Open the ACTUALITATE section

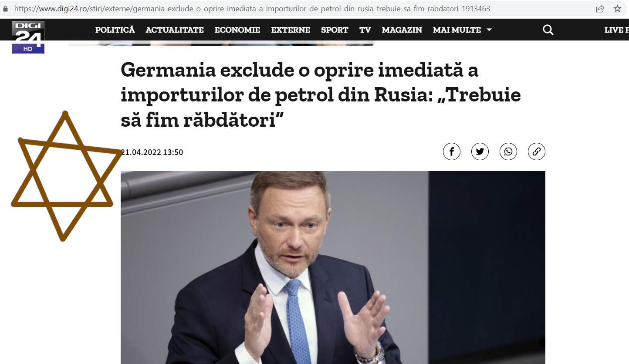point(175,30)
